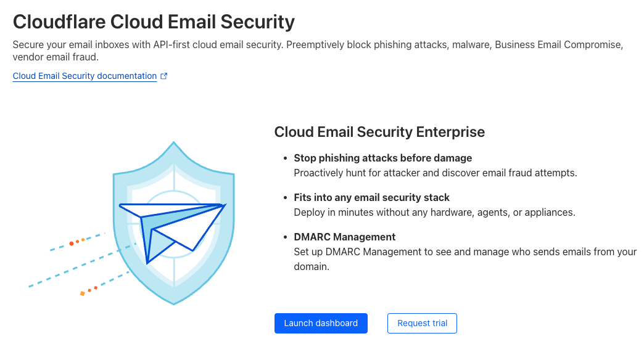Click the bullet marker beside Stop phishing attacks
644x352 pixels.
click(284, 158)
